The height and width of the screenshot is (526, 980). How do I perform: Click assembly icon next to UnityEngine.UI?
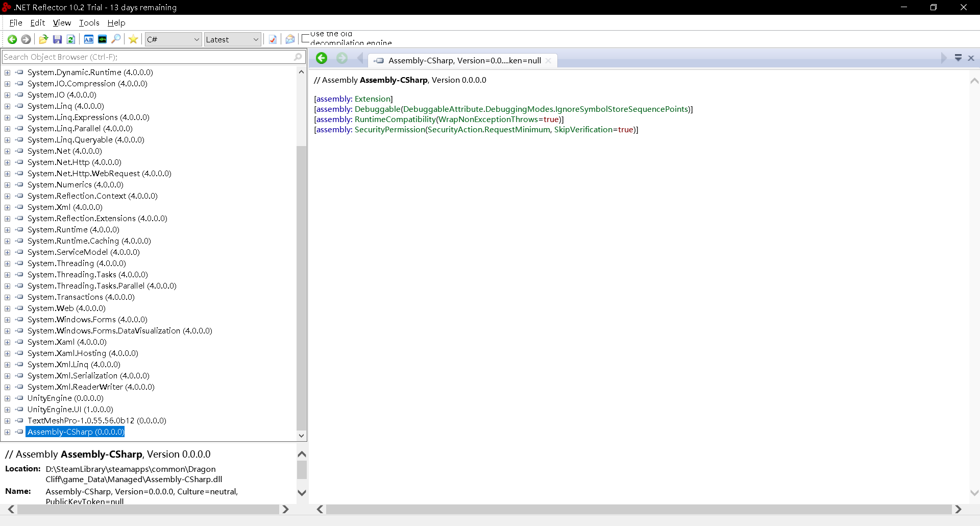(19, 409)
